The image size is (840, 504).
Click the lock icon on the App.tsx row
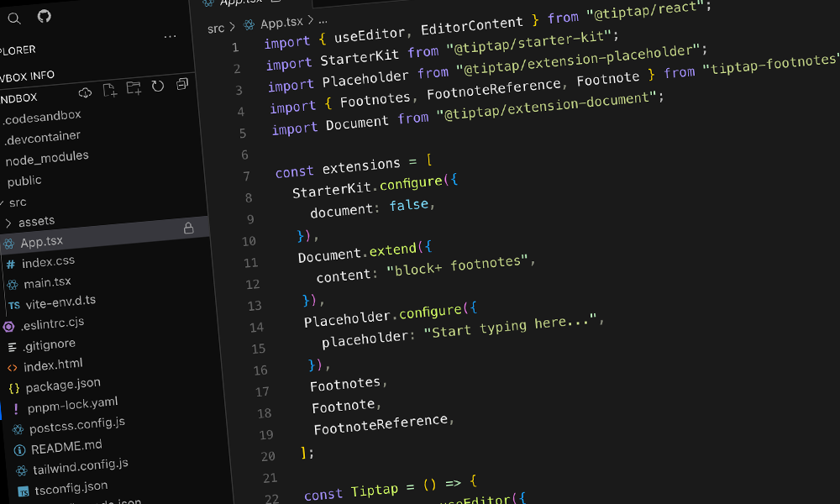188,228
